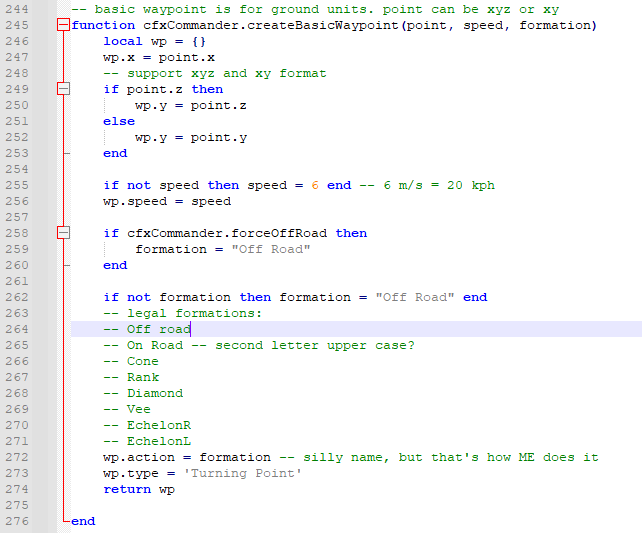This screenshot has height=533, width=642.
Task: Click the "Off Road" string on line 259
Action: pos(271,249)
